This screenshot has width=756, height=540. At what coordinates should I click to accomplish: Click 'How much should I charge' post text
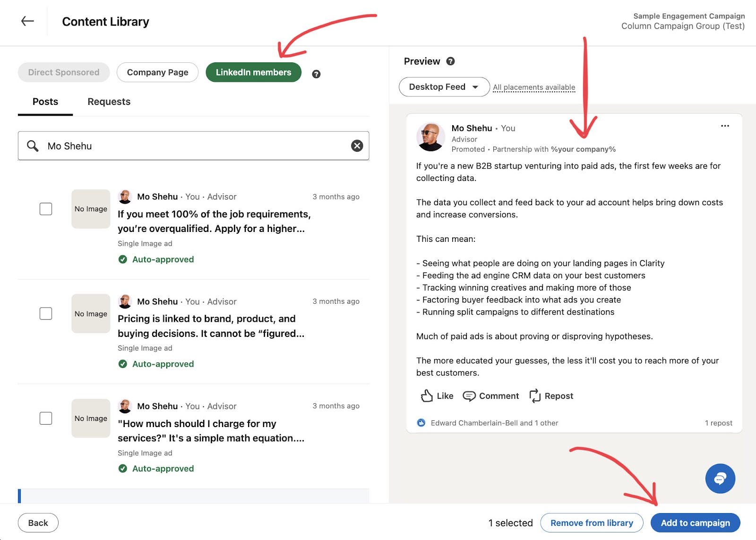(x=211, y=431)
